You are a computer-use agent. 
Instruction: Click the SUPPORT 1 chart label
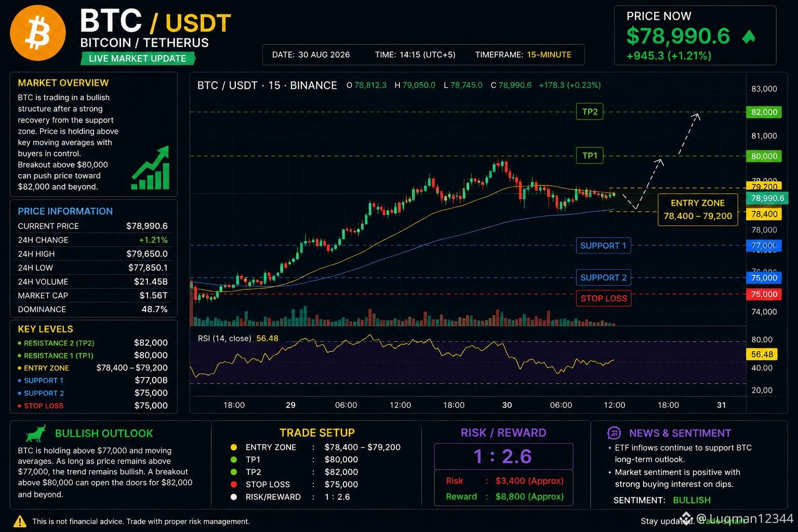tap(603, 246)
